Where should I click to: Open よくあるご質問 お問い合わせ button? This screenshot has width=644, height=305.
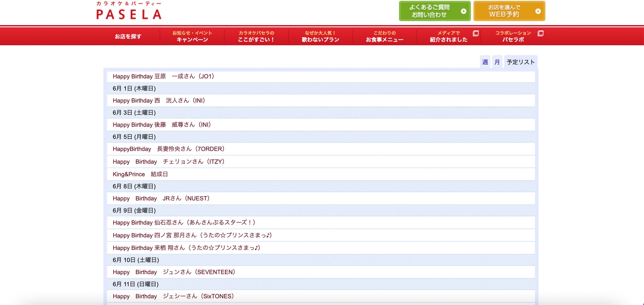pos(435,11)
